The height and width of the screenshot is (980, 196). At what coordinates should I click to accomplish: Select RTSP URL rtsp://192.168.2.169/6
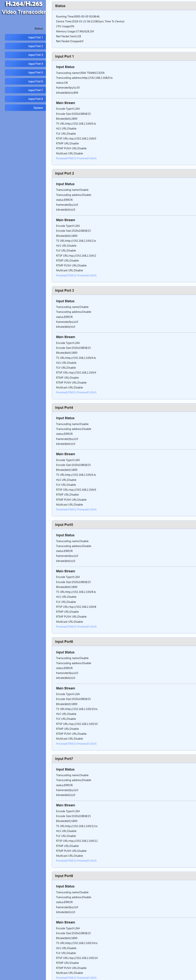pyautogui.click(x=76, y=490)
